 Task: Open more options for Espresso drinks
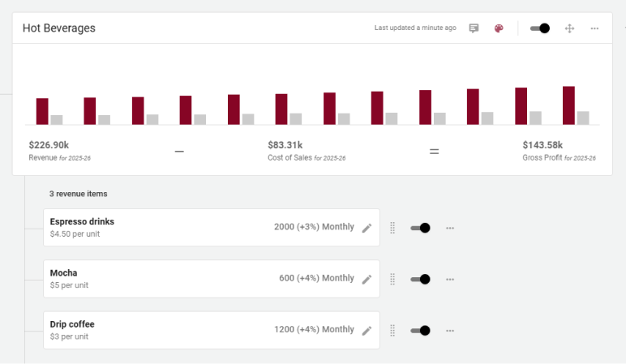450,228
